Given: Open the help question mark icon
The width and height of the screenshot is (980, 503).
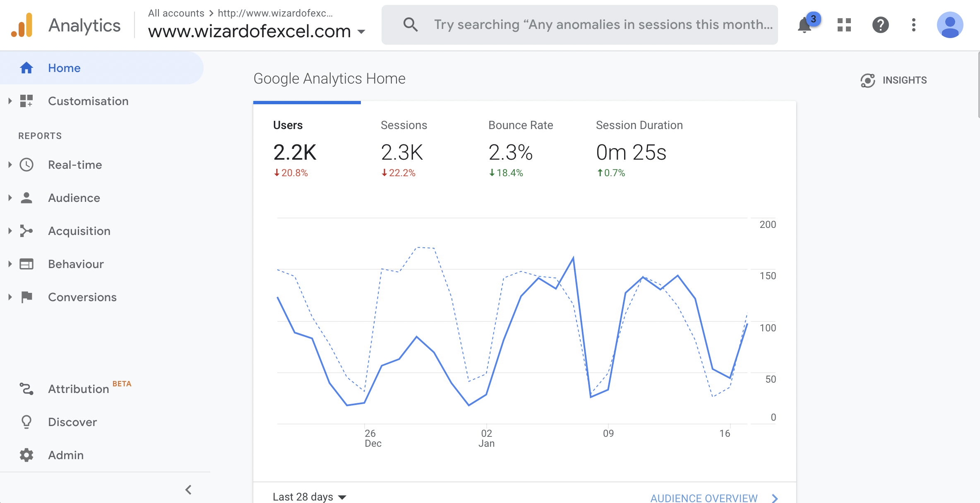Looking at the screenshot, I should pyautogui.click(x=880, y=25).
